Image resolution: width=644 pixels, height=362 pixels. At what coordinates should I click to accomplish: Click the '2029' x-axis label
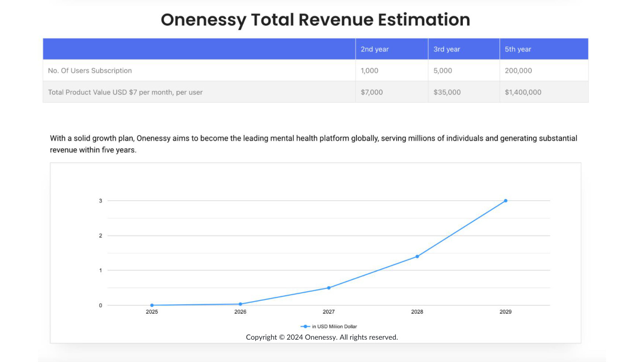[506, 312]
